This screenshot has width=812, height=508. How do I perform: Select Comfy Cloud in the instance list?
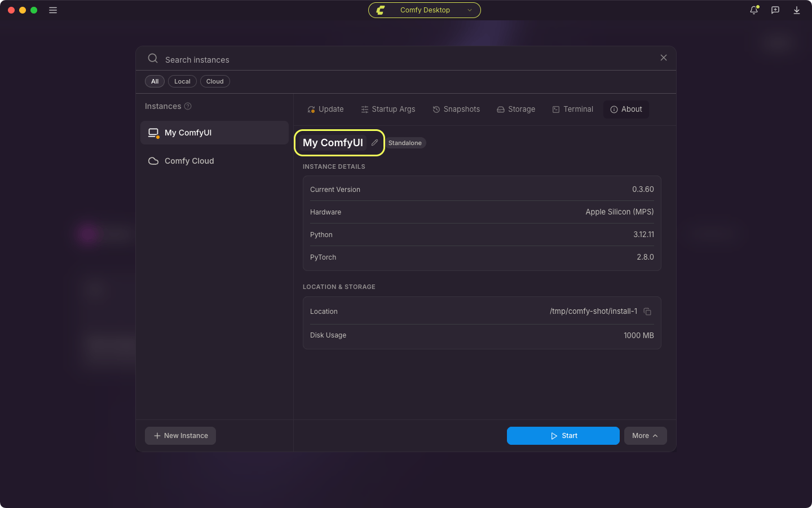click(214, 161)
